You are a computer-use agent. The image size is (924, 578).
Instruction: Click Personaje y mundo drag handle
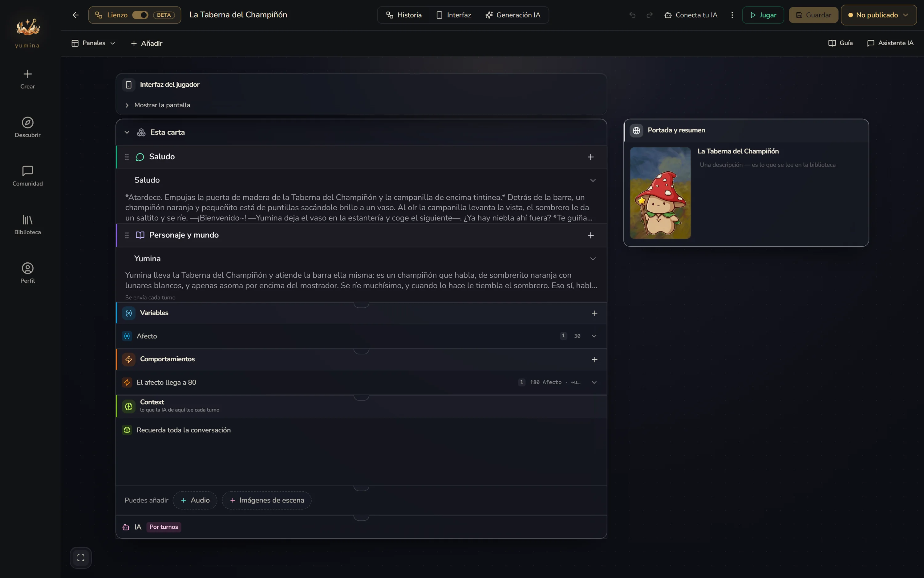pyautogui.click(x=127, y=235)
